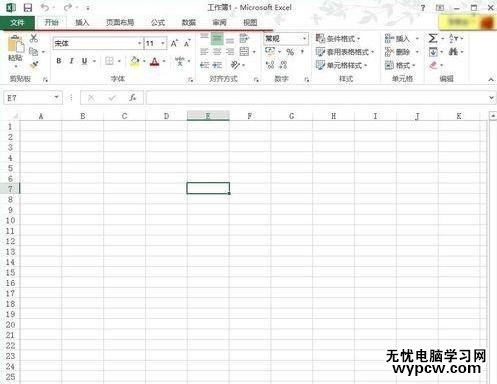Redo the last undone action
This screenshot has width=497, height=384.
tap(68, 7)
